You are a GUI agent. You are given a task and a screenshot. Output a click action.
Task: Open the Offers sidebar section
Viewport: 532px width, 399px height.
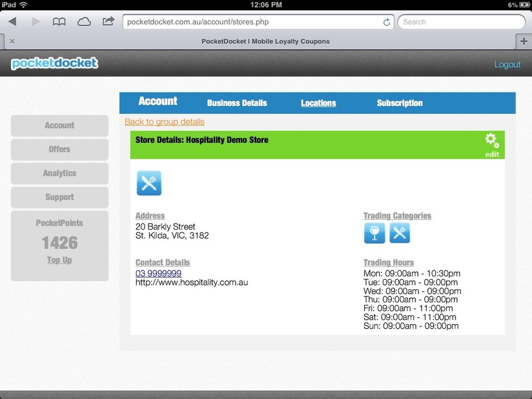click(59, 149)
